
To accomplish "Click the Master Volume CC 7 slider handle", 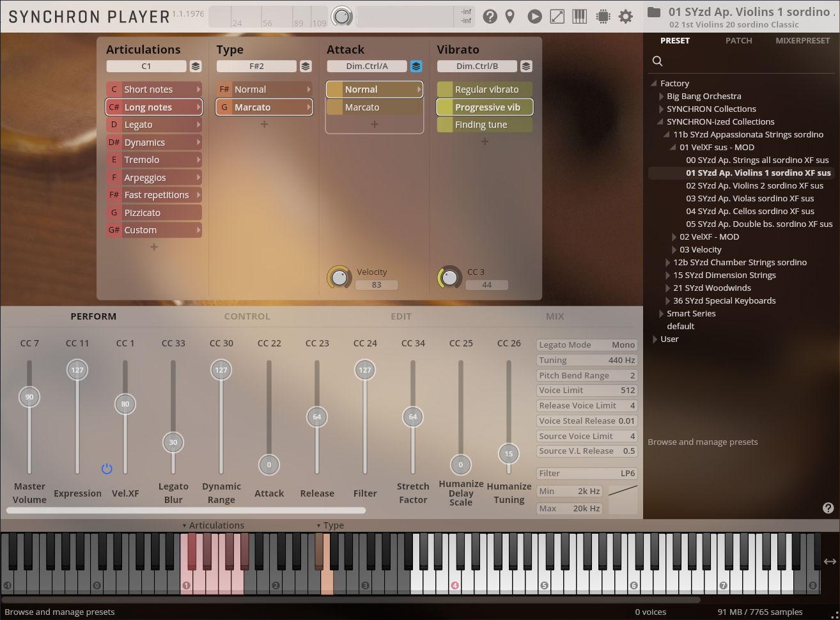I will pos(29,397).
